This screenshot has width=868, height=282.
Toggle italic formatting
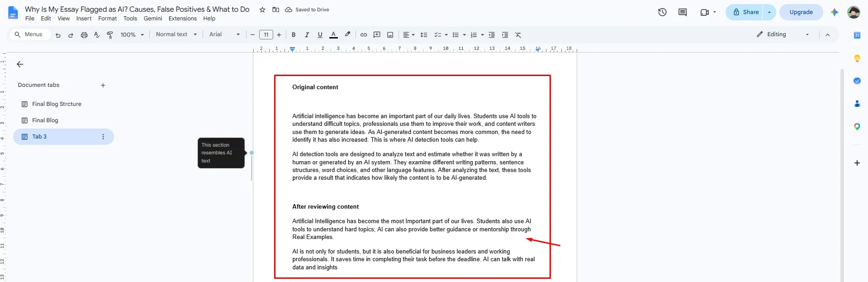click(x=307, y=35)
